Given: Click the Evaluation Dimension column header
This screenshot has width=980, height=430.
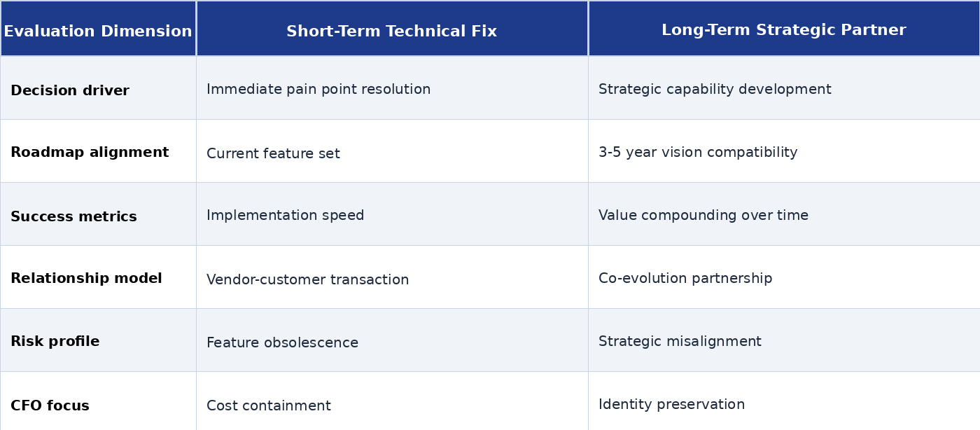Looking at the screenshot, I should pyautogui.click(x=98, y=32).
